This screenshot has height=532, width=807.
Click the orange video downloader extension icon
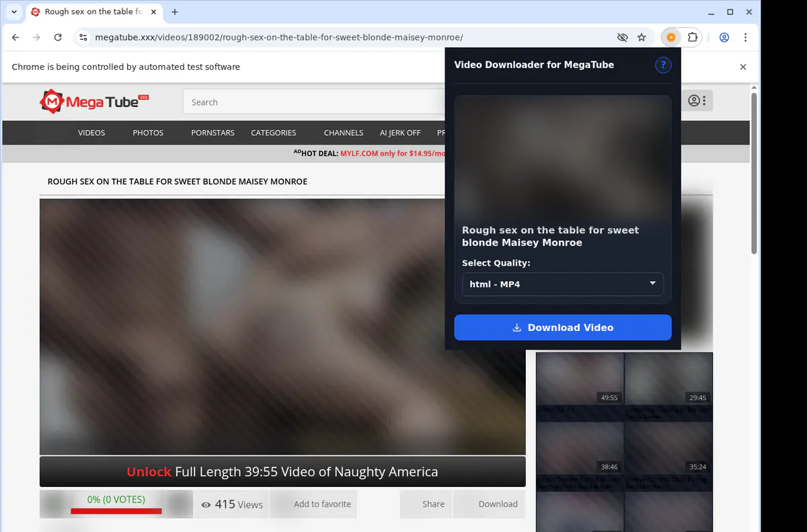point(670,38)
